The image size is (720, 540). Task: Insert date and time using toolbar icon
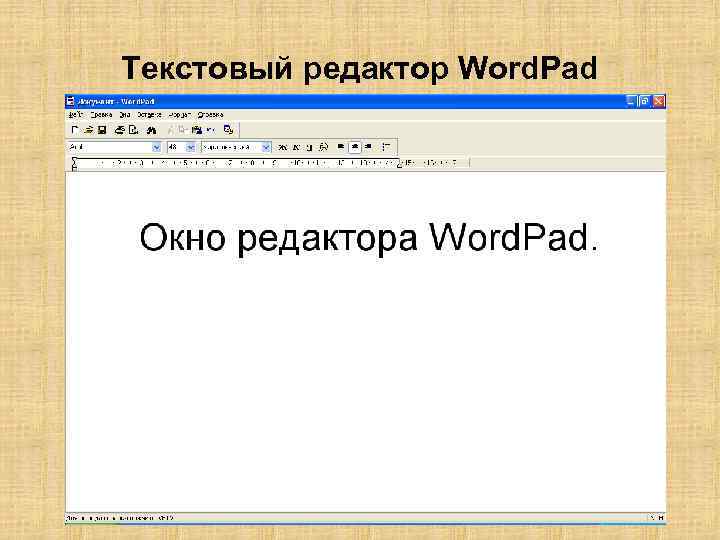228,130
